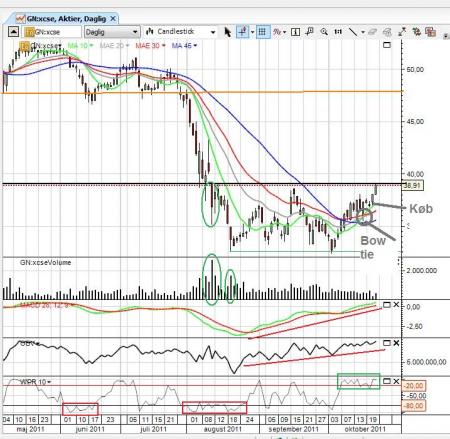Viewport: 450px width, 439px height.
Task: Click the 38,91 current price tag
Action: 413,186
